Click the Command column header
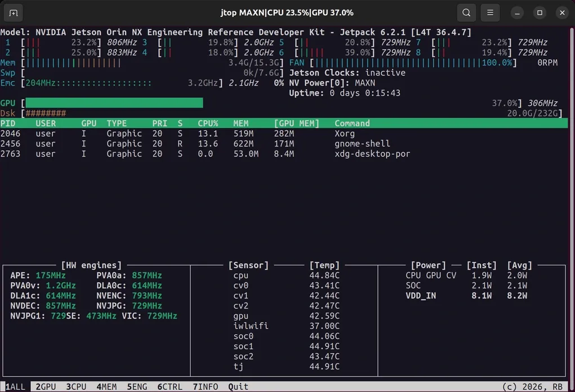 click(353, 123)
